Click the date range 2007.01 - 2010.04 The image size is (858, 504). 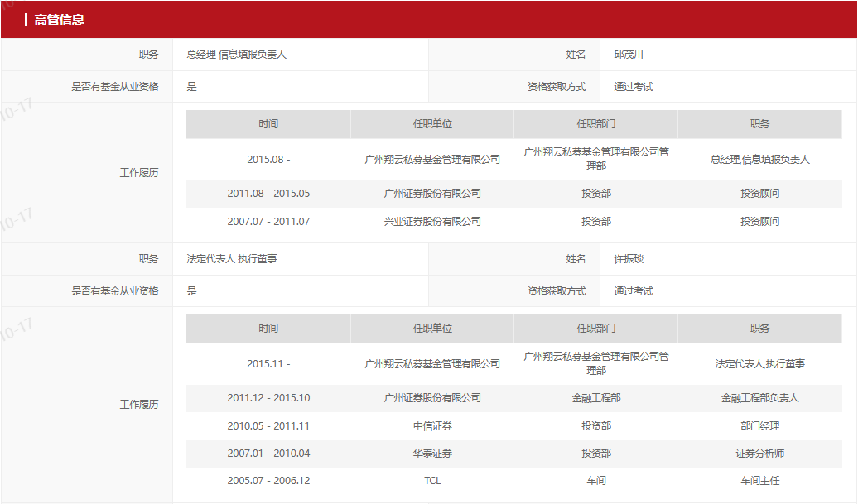click(x=268, y=454)
